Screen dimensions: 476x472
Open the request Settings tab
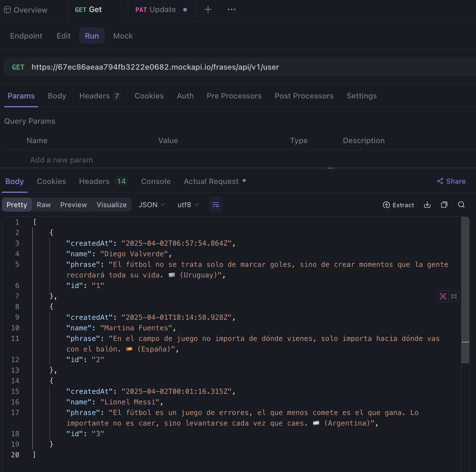point(362,96)
